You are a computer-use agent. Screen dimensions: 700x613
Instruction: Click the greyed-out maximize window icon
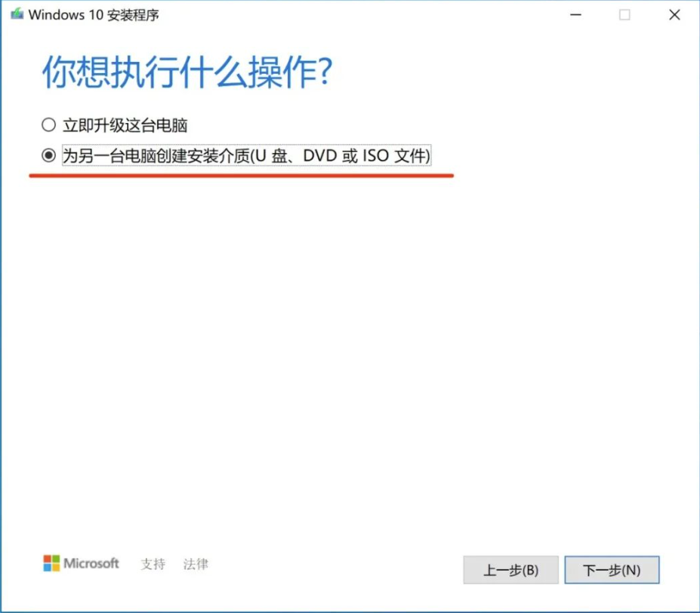[624, 15]
